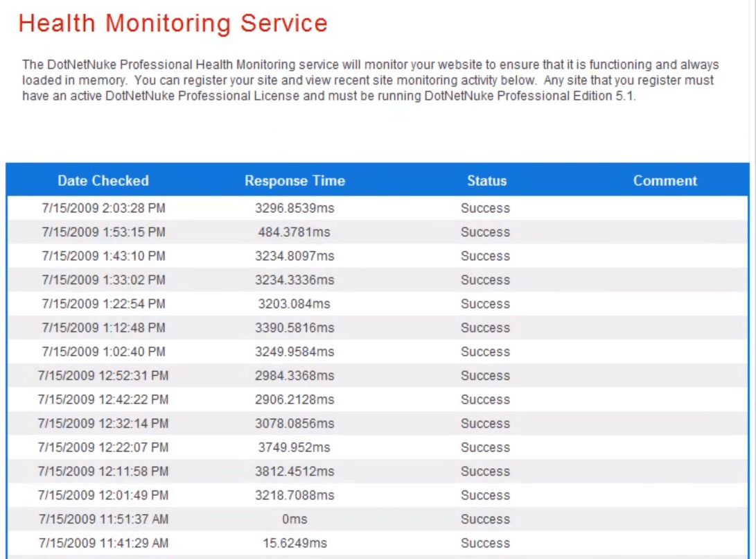Select the row checked at 12:11:58 PM

point(103,471)
